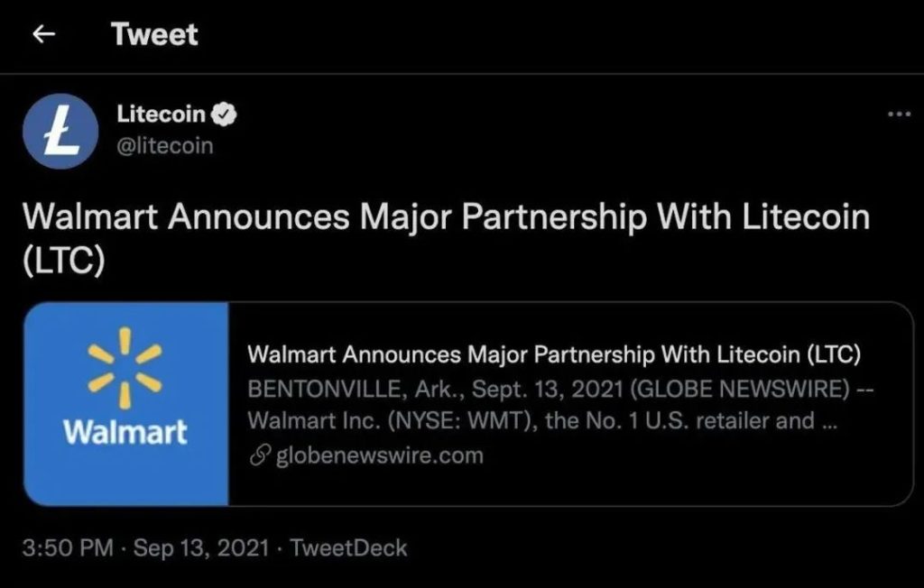The height and width of the screenshot is (588, 924).
Task: Click the Tweet header title
Action: 154,34
